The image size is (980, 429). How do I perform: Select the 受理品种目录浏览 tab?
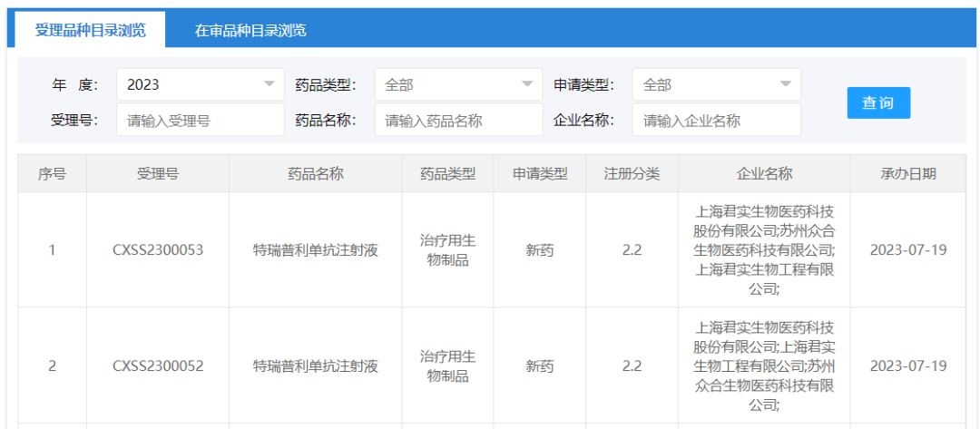coord(90,30)
